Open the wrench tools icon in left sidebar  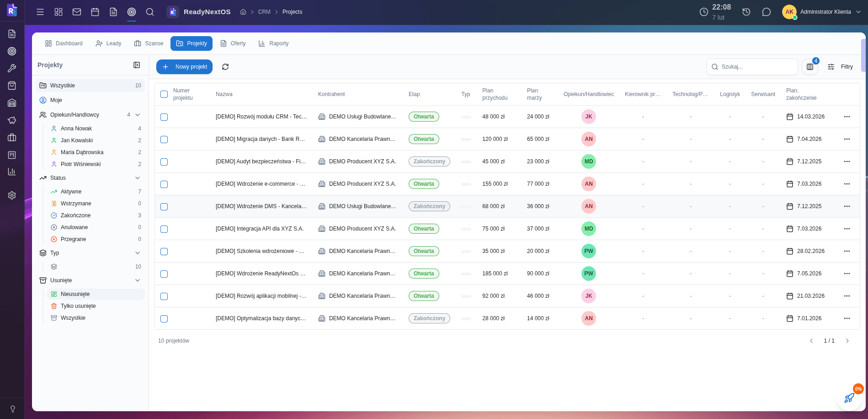(x=11, y=68)
